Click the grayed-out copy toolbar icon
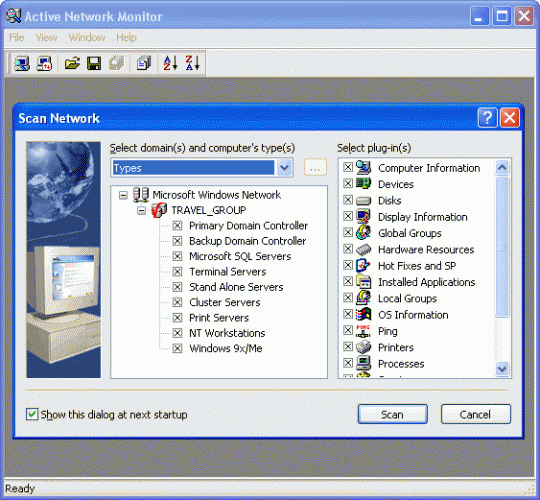The image size is (540, 500). click(116, 63)
